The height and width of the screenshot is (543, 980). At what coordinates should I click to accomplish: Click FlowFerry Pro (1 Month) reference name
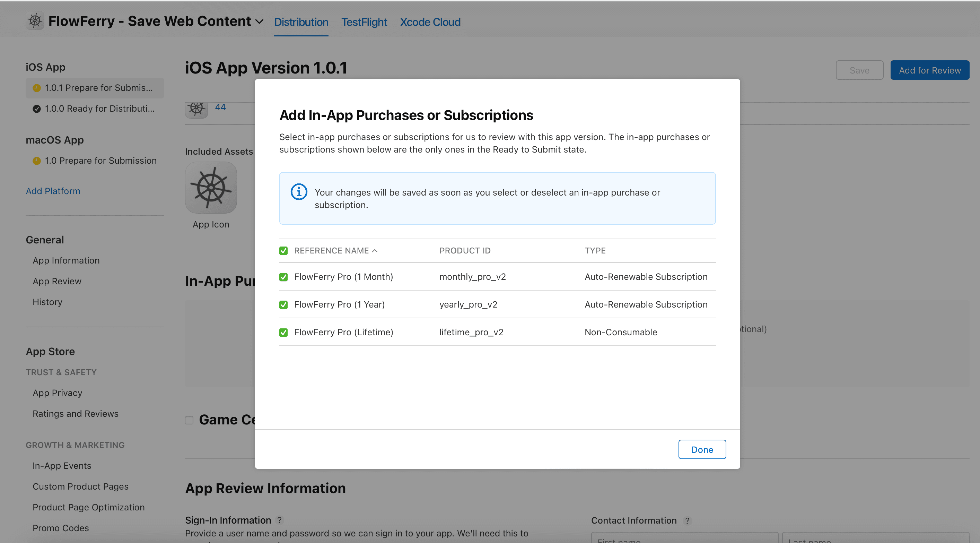click(343, 277)
